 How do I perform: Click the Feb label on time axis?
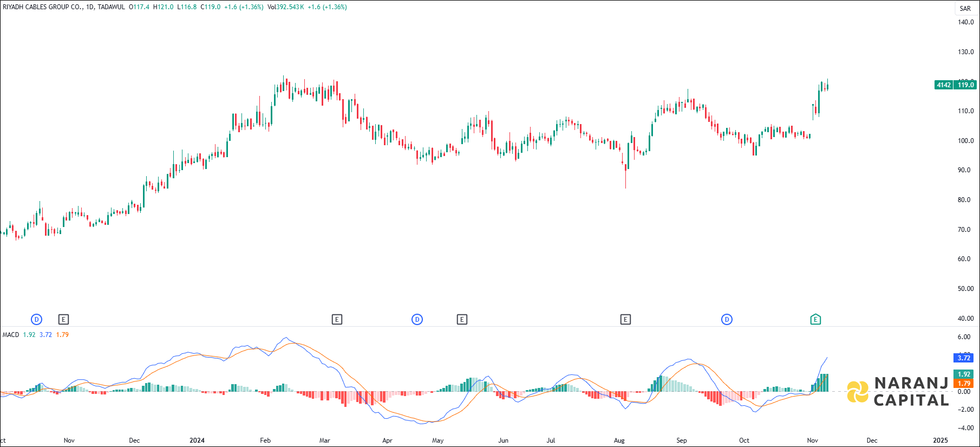pos(265,440)
